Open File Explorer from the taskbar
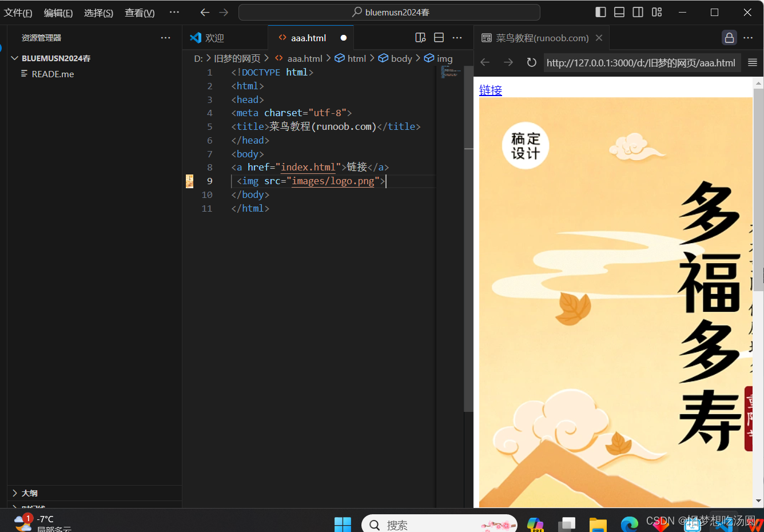This screenshot has width=764, height=532. click(x=598, y=524)
